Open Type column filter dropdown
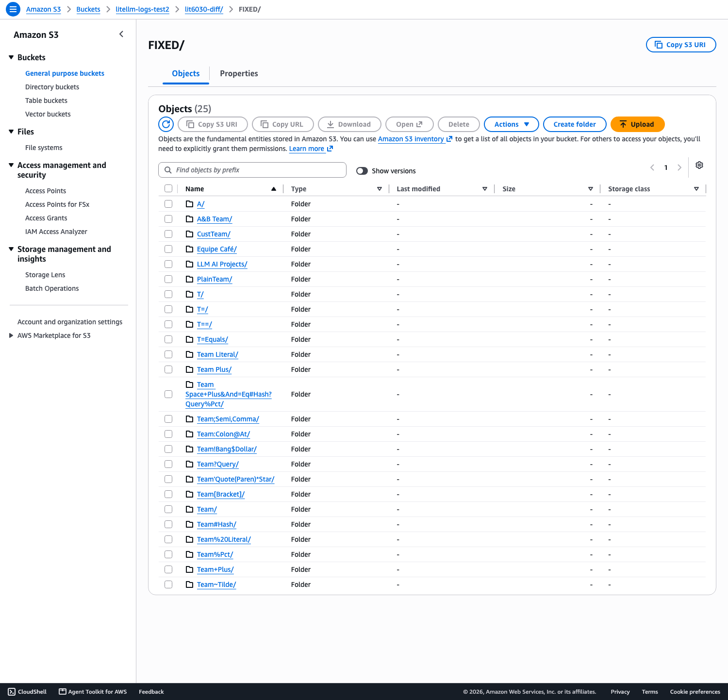 point(380,189)
